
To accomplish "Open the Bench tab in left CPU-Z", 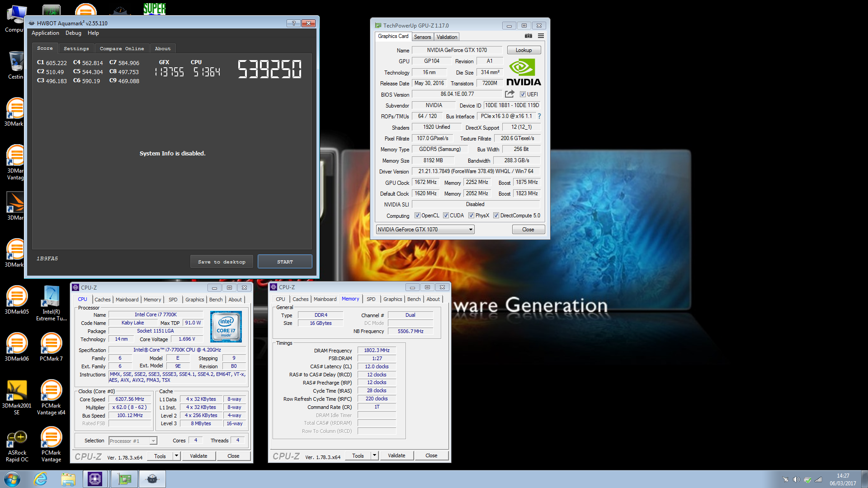I will tap(216, 300).
